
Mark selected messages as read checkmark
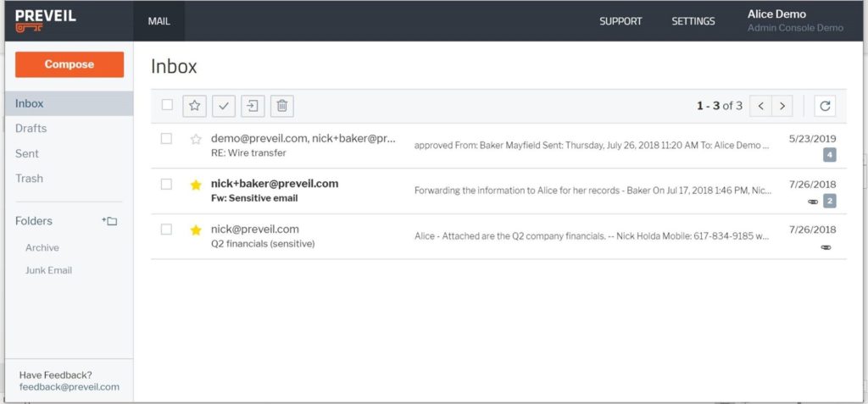click(x=224, y=106)
